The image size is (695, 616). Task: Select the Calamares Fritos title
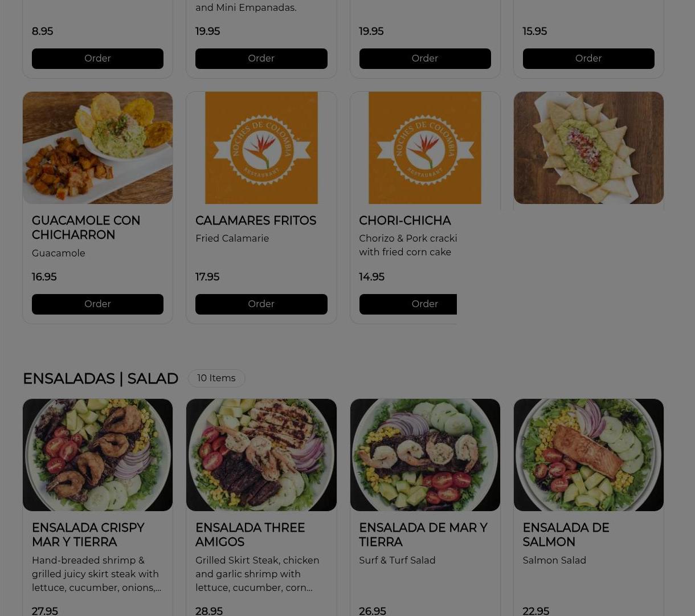pos(255,221)
